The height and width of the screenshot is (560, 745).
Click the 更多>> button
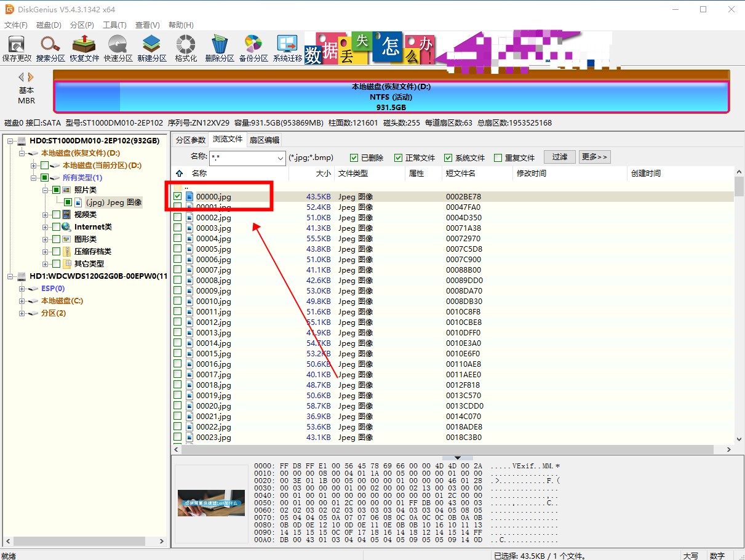[x=594, y=158]
